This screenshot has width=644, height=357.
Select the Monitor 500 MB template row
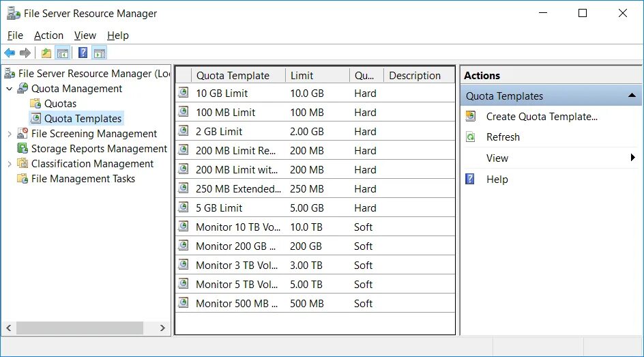click(236, 304)
